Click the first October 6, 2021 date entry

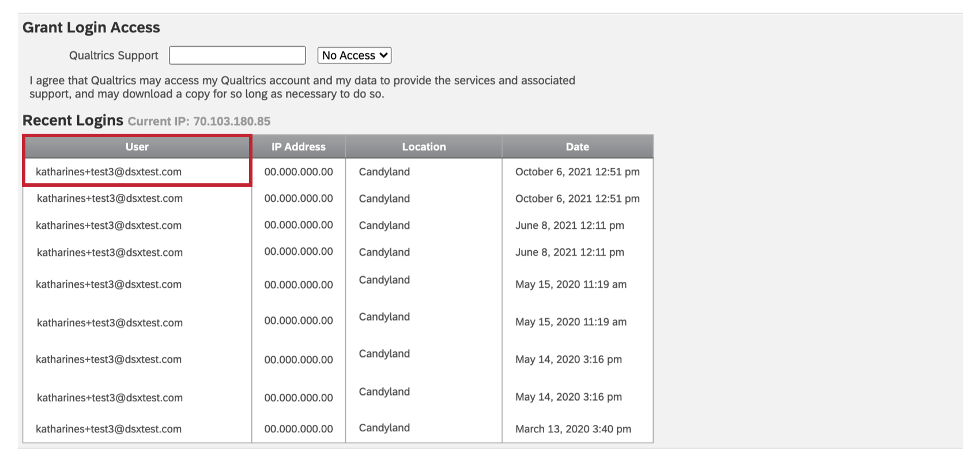pyautogui.click(x=577, y=172)
